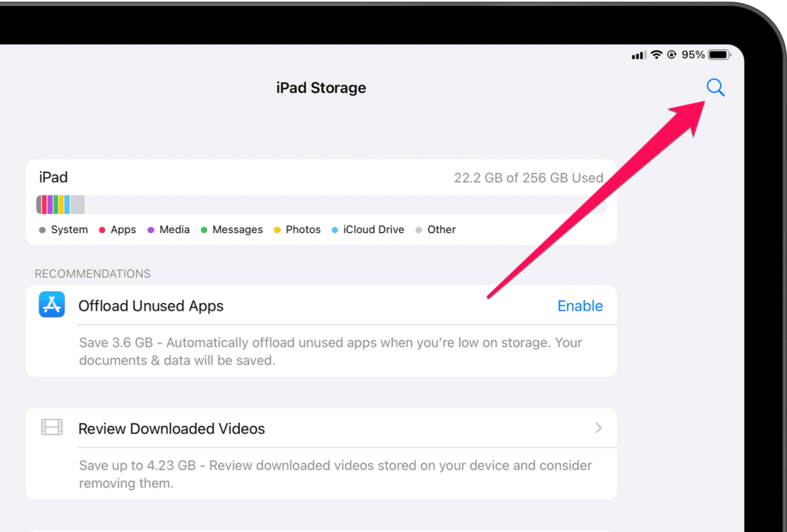Click the System legend gray dot

[42, 230]
